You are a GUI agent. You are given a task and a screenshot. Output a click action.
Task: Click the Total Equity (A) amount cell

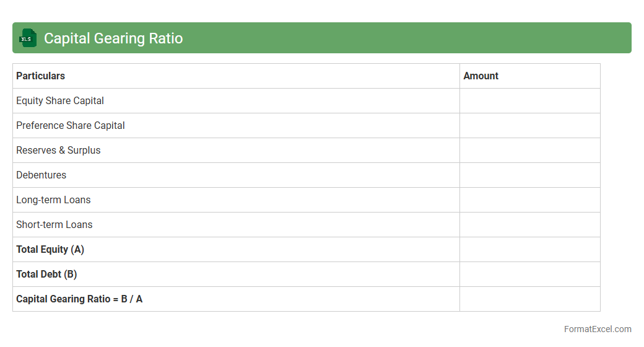click(x=529, y=250)
